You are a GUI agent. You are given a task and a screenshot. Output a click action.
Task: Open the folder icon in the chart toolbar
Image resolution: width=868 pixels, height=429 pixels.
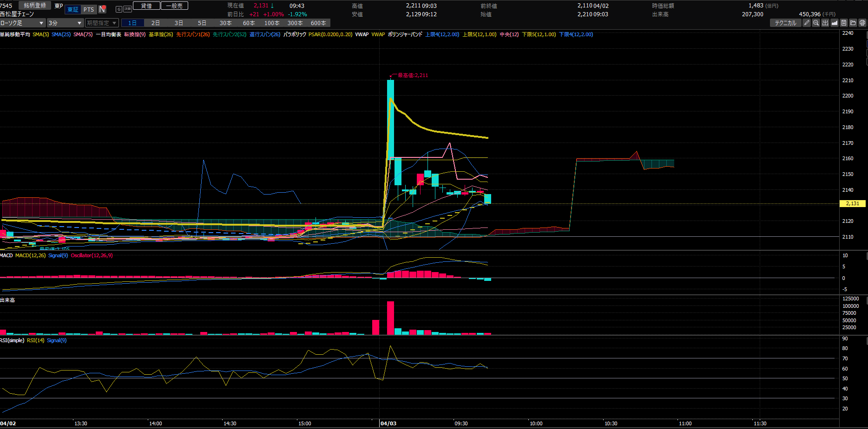click(853, 23)
